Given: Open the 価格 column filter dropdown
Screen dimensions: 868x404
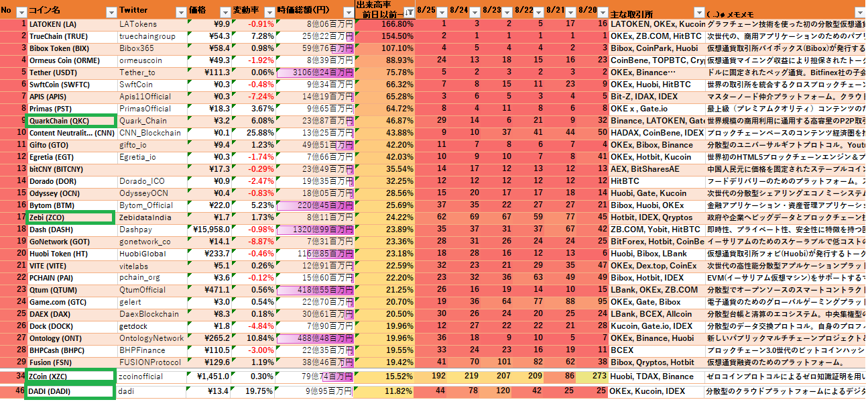Looking at the screenshot, I should [x=223, y=12].
